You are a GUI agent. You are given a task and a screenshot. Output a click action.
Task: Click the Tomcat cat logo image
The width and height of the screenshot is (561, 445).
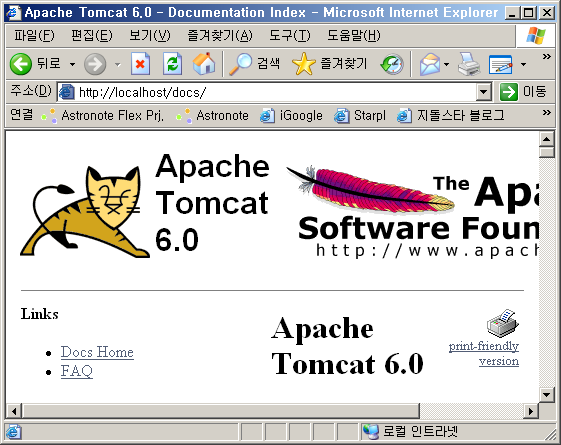[85, 211]
